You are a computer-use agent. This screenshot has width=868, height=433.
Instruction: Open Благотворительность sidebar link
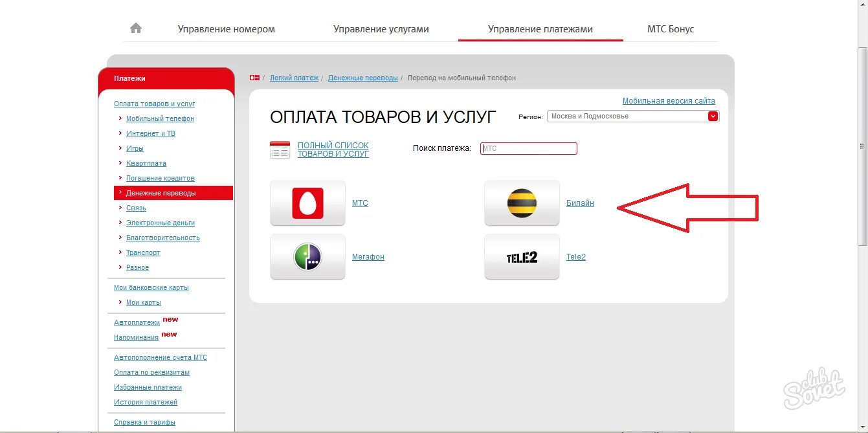coord(163,238)
